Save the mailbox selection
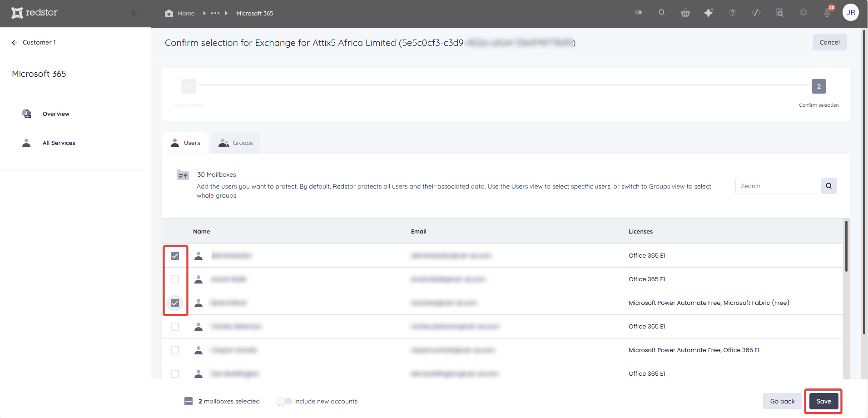This screenshot has height=418, width=868. [823, 401]
